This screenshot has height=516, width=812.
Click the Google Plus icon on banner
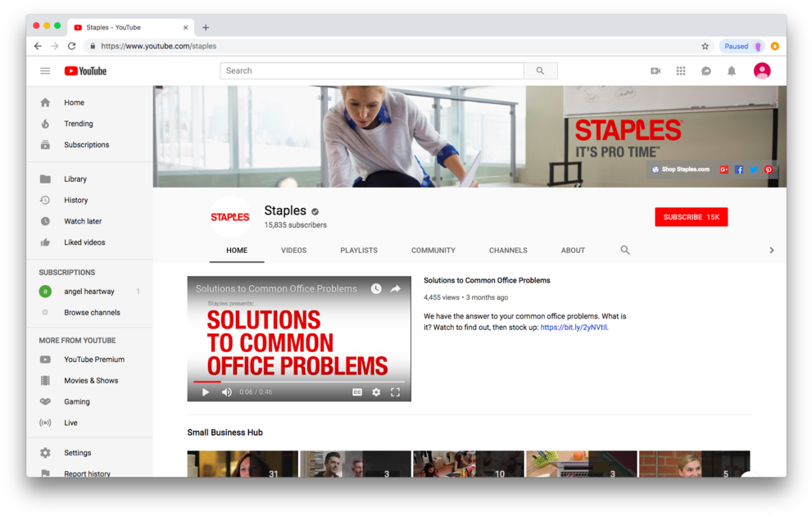click(x=724, y=170)
